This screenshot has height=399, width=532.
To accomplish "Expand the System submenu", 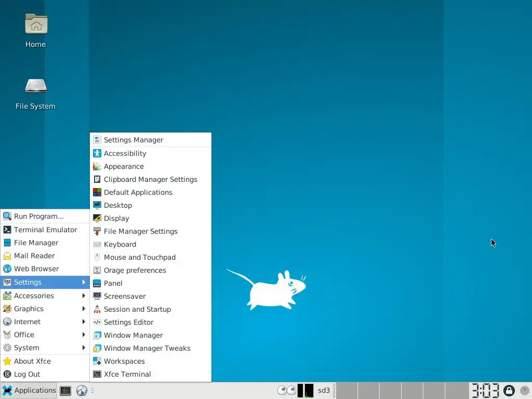I will pos(45,348).
